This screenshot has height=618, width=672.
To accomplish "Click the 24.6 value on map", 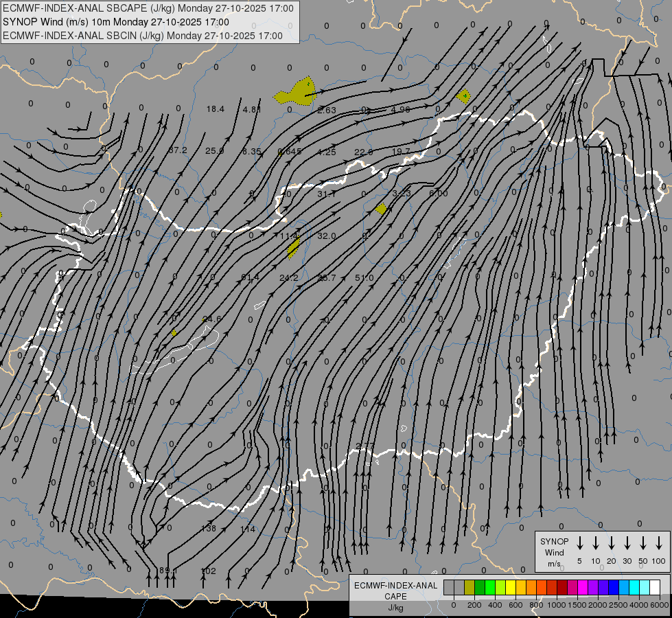I will click(212, 319).
